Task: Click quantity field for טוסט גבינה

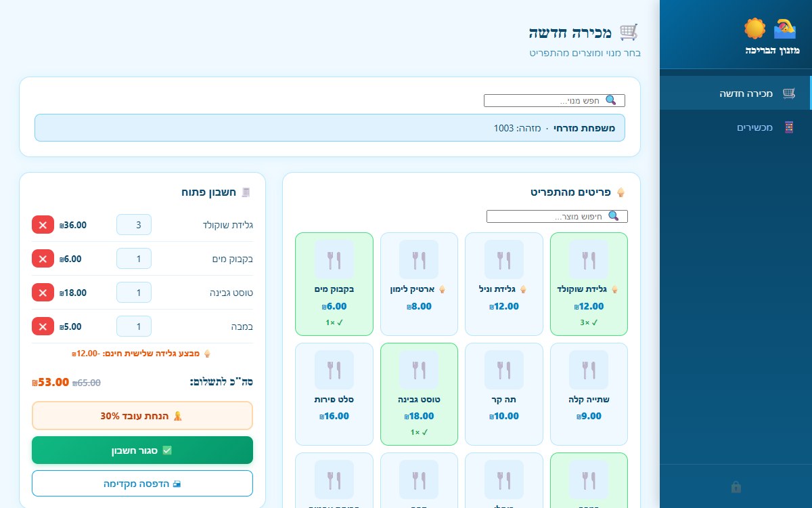Action: 134,293
